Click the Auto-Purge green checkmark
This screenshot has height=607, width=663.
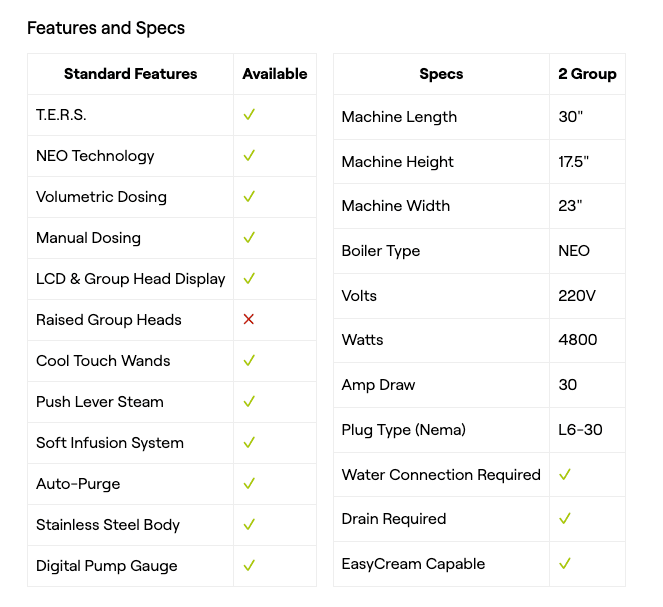249,484
